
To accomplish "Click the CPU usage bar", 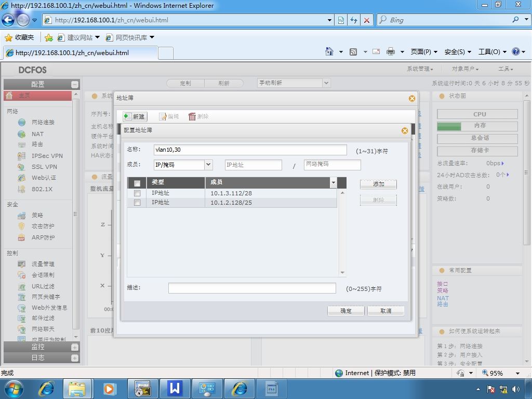I will pos(477,114).
